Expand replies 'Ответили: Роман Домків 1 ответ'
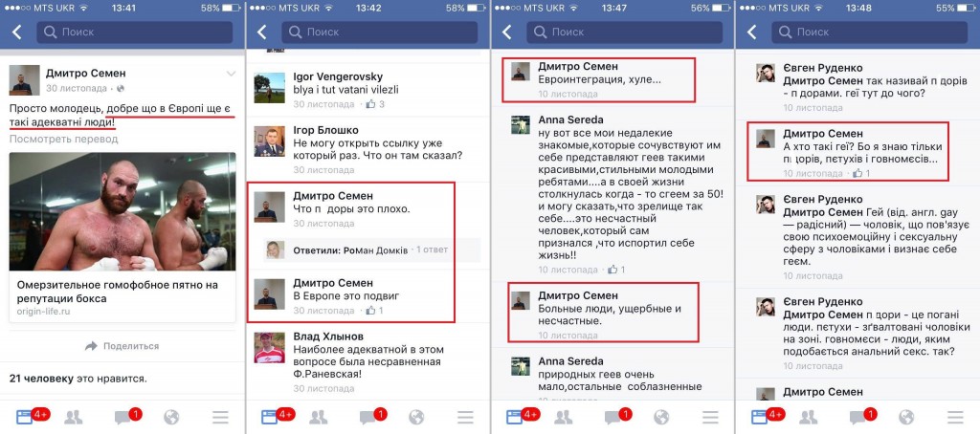This screenshot has height=434, width=980. coord(364,250)
